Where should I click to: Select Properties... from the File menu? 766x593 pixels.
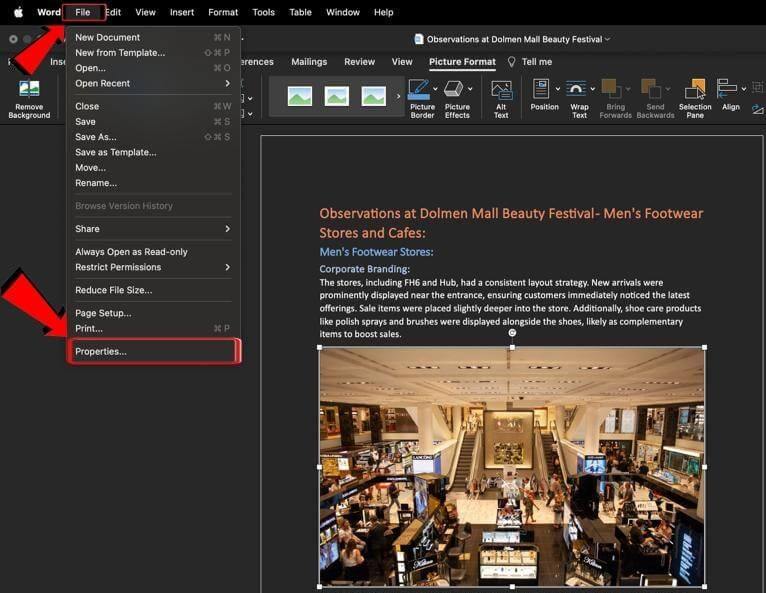click(x=101, y=351)
